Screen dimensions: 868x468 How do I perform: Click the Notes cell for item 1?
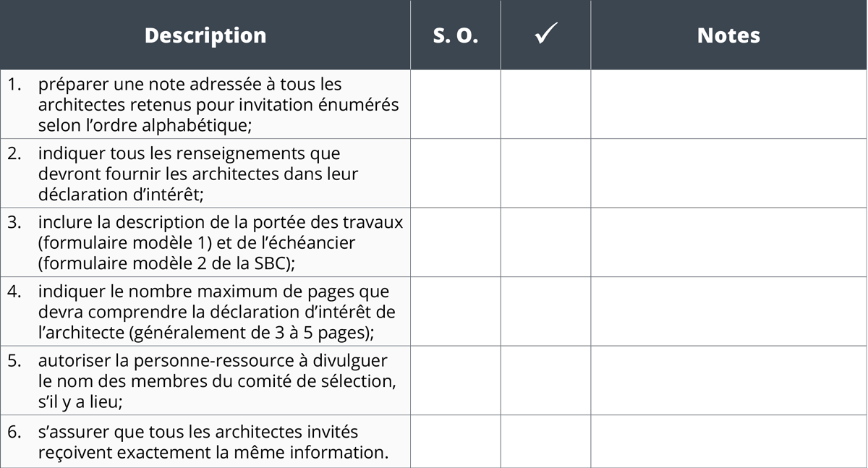729,104
